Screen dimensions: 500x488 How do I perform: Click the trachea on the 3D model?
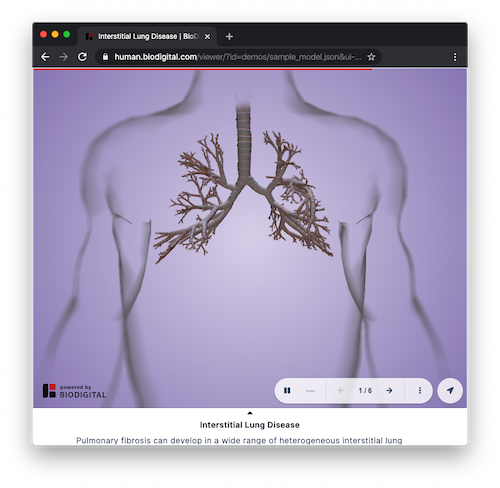point(243,140)
